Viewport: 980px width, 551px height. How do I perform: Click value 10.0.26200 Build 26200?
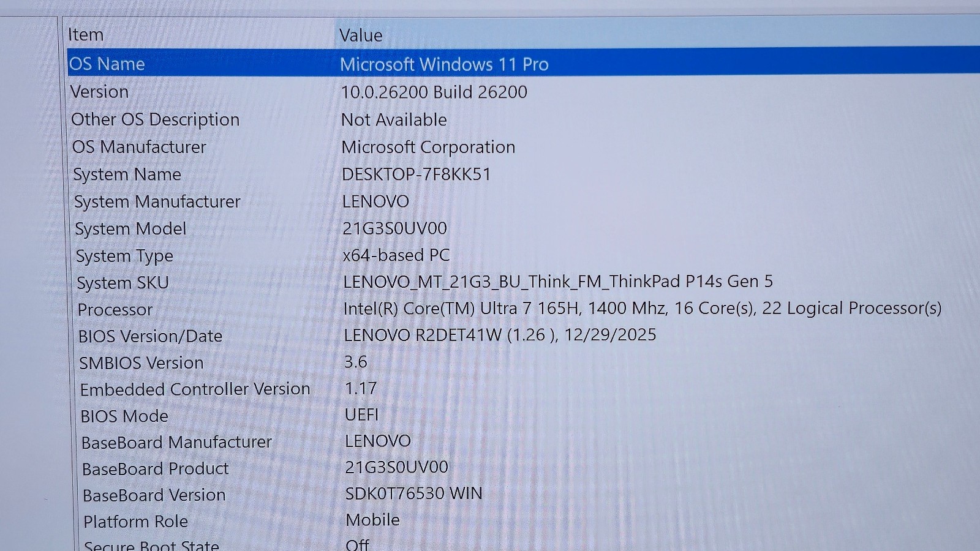(x=434, y=92)
